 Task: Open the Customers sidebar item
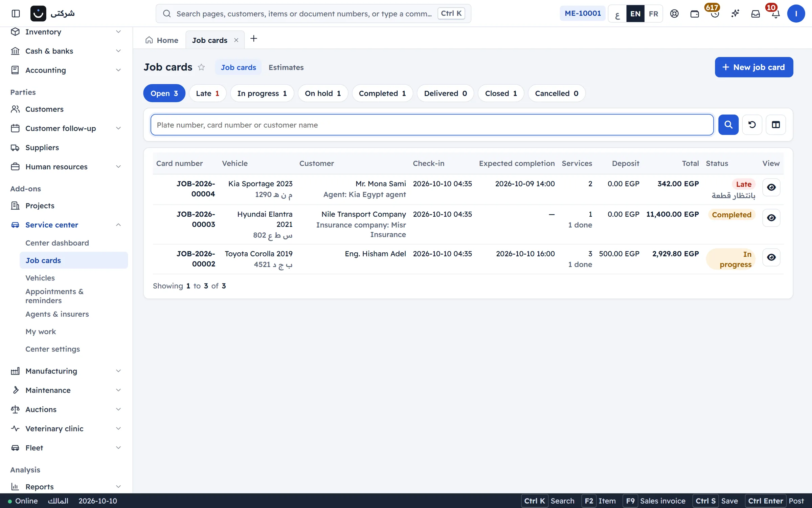click(x=66, y=109)
